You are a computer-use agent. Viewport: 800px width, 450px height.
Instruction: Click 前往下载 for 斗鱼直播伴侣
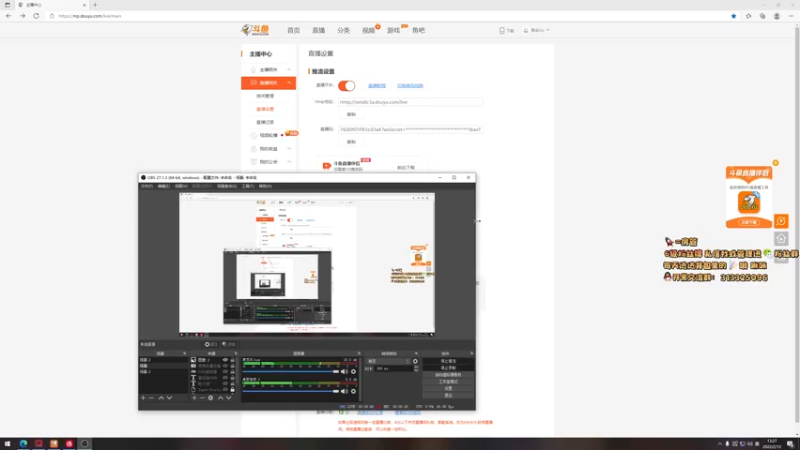pyautogui.click(x=406, y=167)
